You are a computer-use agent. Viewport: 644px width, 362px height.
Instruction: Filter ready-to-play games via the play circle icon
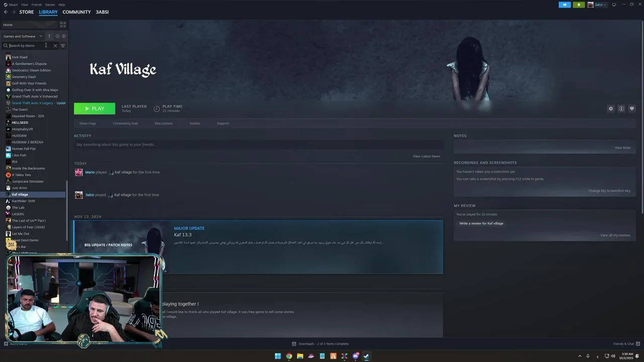[63, 36]
